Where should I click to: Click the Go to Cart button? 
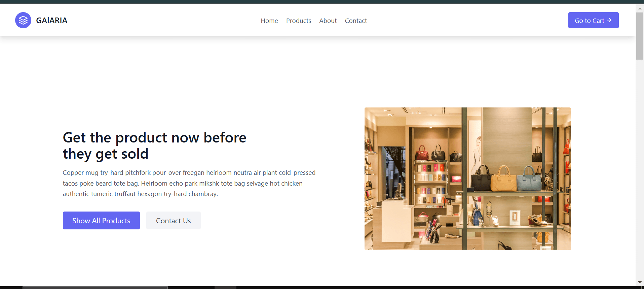point(593,20)
